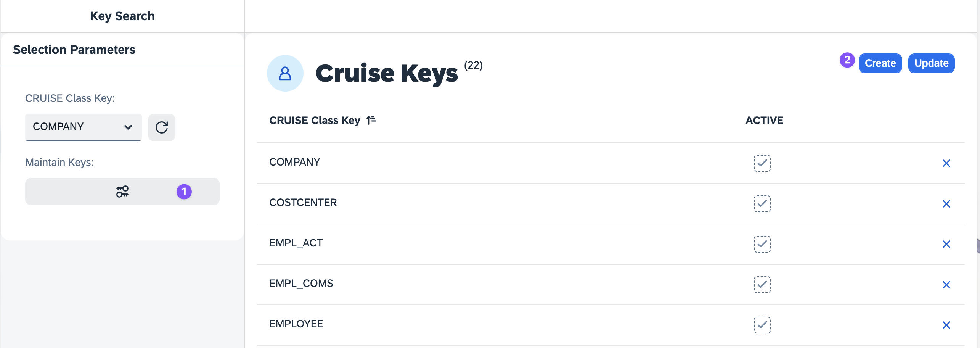Click the Cruise Keys user avatar icon
The width and height of the screenshot is (980, 348).
point(285,73)
